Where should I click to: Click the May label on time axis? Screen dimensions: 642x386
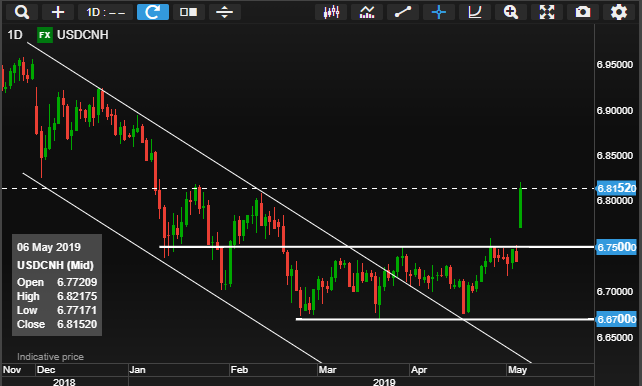coord(517,370)
